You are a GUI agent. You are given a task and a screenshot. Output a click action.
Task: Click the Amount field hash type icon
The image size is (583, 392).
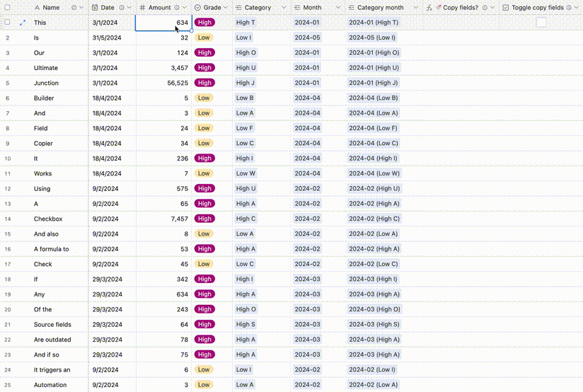(x=142, y=8)
